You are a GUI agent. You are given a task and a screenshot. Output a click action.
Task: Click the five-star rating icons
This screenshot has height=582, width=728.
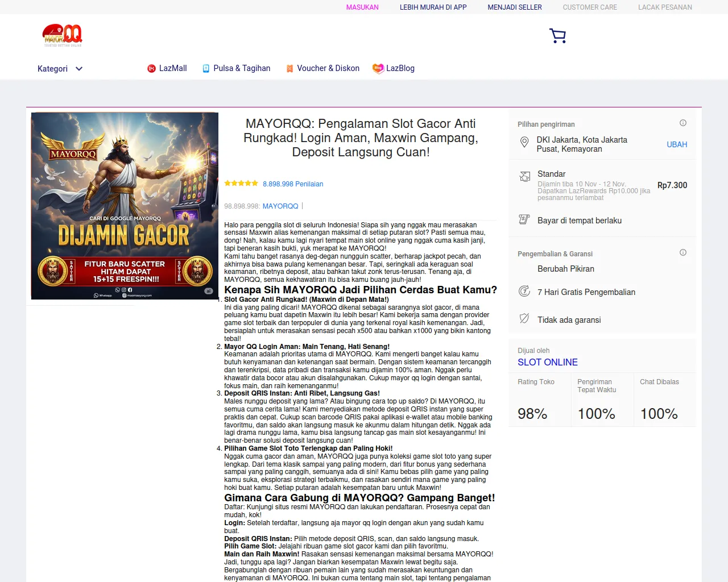[x=241, y=184]
